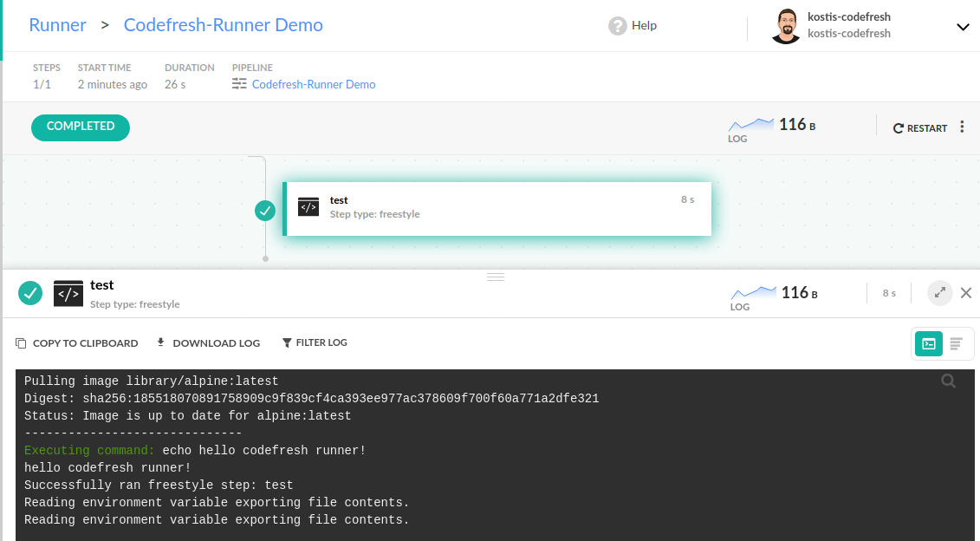Download the step log
Viewport: 980px width, 541px height.
pyautogui.click(x=208, y=343)
